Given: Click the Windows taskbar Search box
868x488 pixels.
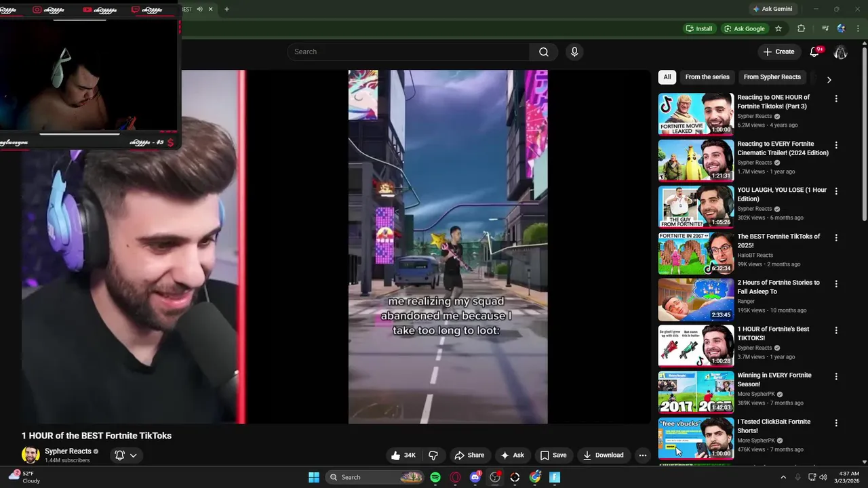Looking at the screenshot, I should 374,477.
